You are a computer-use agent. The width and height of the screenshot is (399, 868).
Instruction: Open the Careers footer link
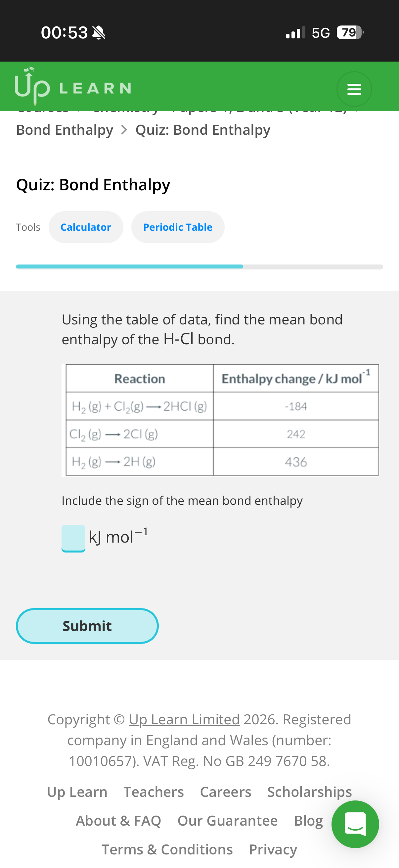[226, 792]
